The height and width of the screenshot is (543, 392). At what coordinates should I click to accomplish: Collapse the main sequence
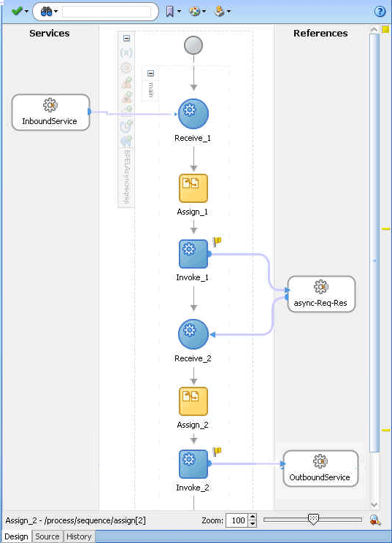pos(150,73)
